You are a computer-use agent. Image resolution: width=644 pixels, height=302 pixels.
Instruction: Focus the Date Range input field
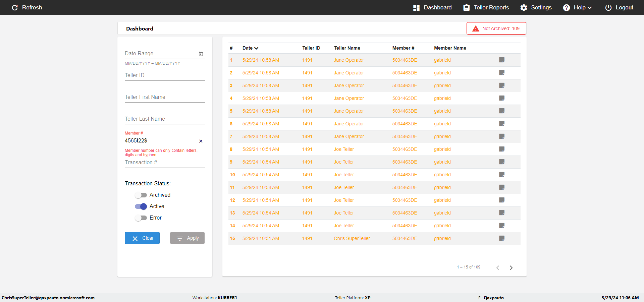[x=161, y=54]
